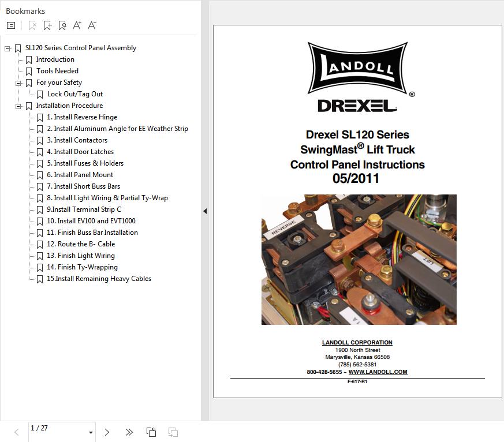Select the Installation Procedure bookmark

tap(69, 106)
